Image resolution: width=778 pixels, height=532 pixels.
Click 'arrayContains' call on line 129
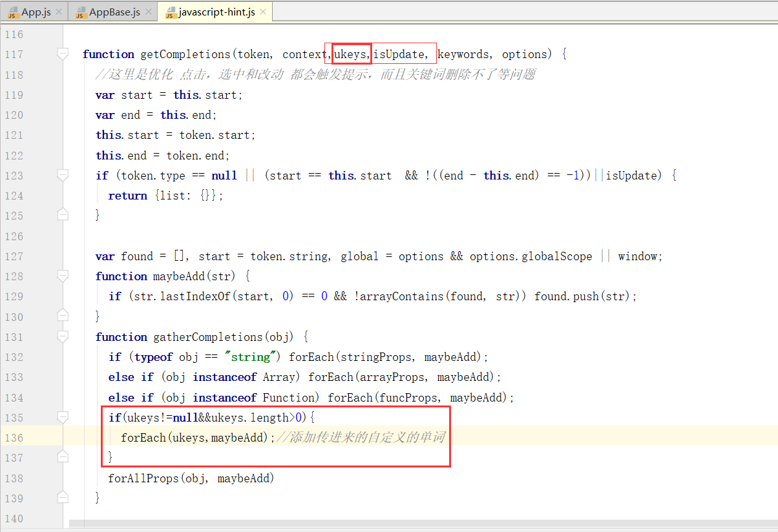click(x=402, y=296)
